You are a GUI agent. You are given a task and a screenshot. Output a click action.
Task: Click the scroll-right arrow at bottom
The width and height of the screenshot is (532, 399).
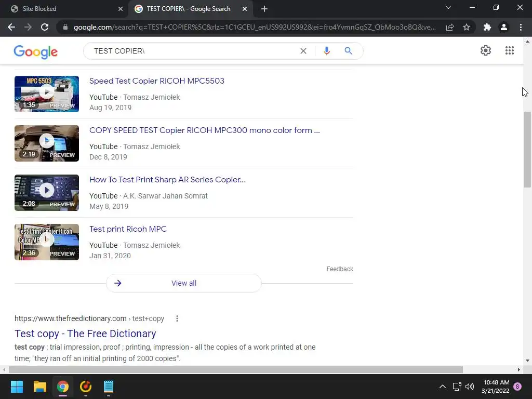pyautogui.click(x=519, y=369)
